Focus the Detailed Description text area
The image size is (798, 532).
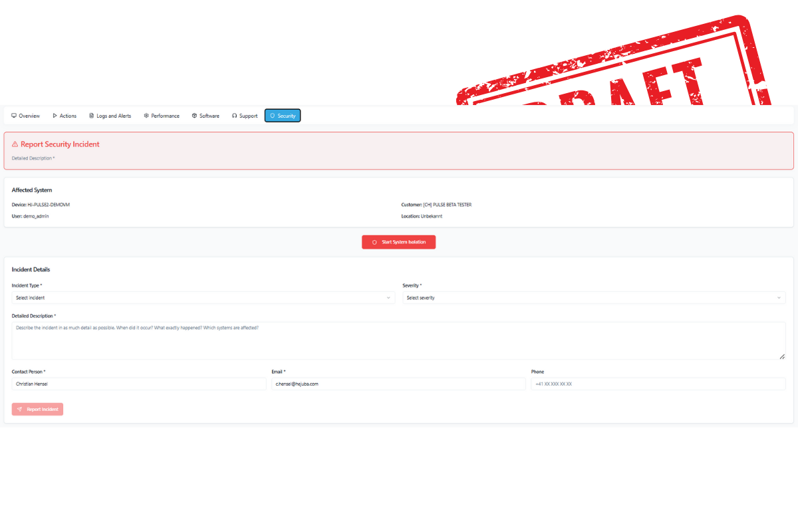pos(398,341)
